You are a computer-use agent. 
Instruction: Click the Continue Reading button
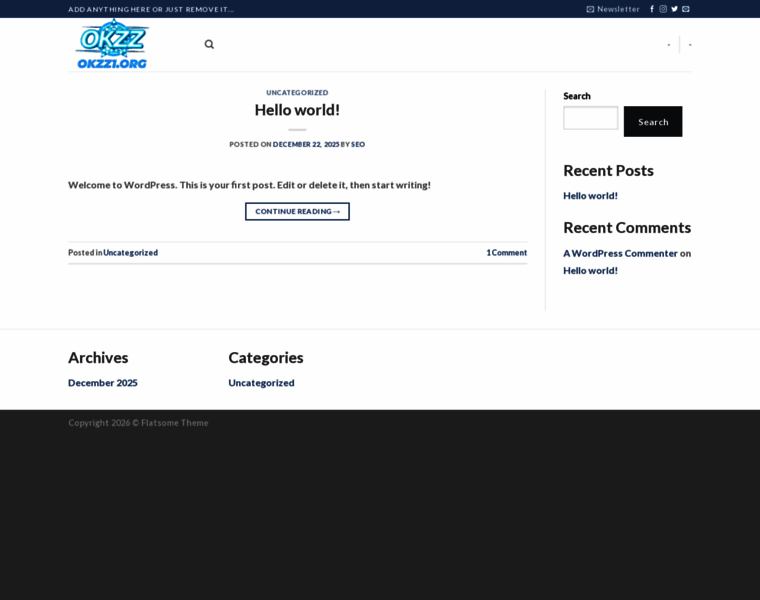coord(297,211)
